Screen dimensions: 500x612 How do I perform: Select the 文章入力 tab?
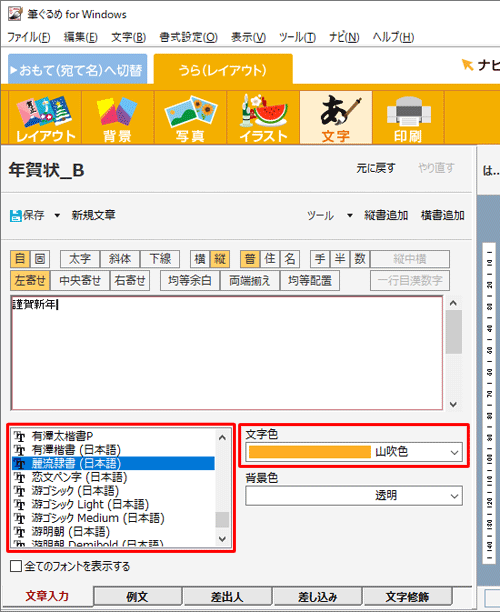(47, 596)
